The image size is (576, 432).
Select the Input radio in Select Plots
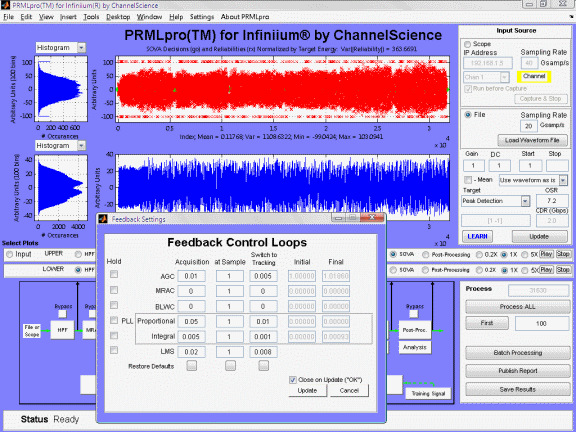point(10,254)
